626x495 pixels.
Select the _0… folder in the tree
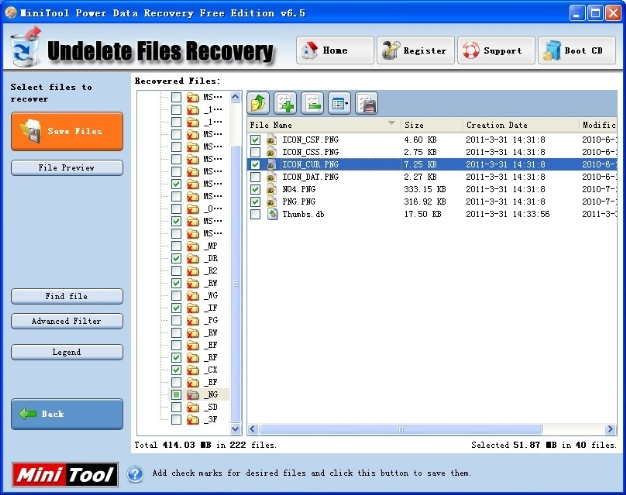pos(213,209)
